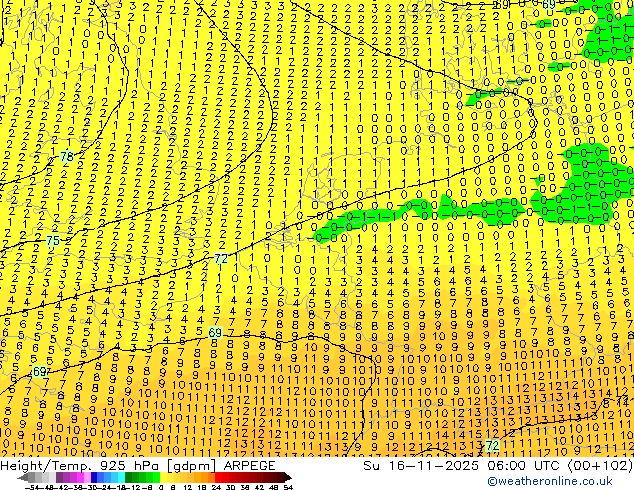Image resolution: width=634 pixels, height=490 pixels.
Task: Click the yellow swatch above 0 in legend
Action: coord(163,477)
